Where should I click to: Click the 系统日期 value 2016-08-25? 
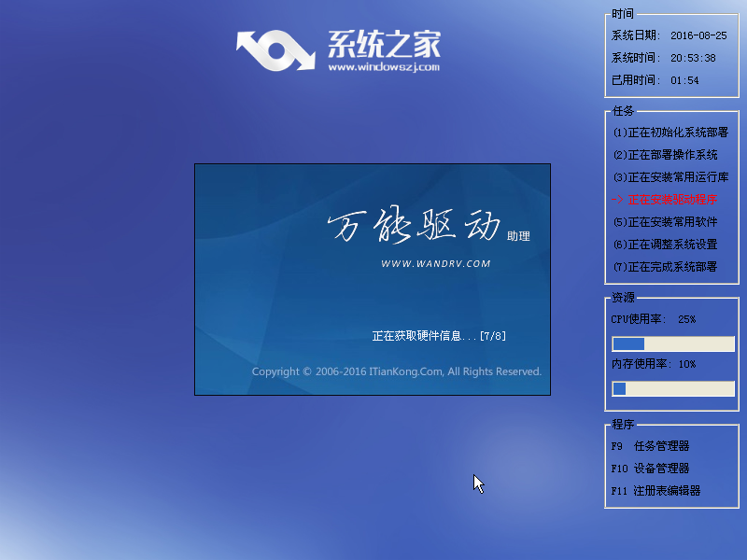[x=698, y=35]
